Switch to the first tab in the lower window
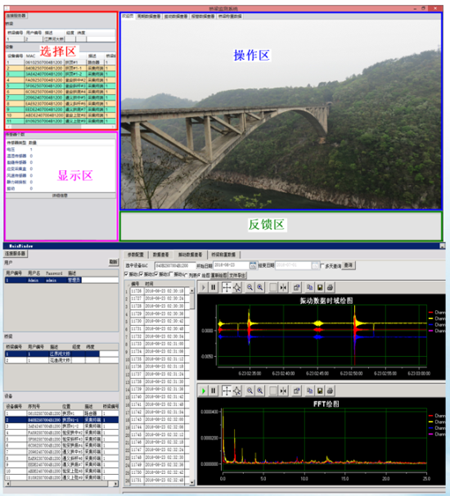This screenshot has width=450, height=496. point(136,255)
